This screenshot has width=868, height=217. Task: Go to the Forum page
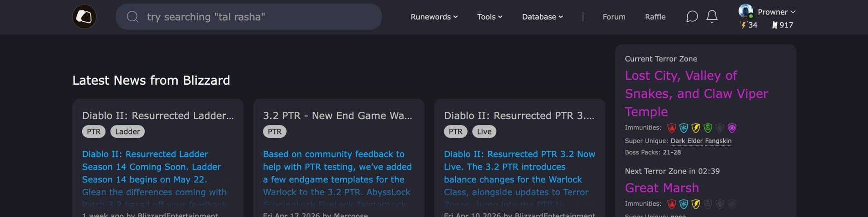pos(614,17)
